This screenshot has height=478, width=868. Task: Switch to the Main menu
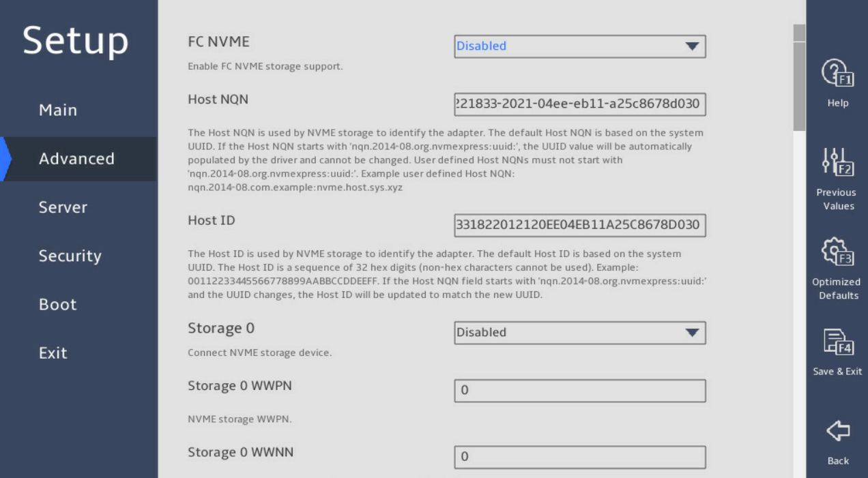pyautogui.click(x=58, y=110)
